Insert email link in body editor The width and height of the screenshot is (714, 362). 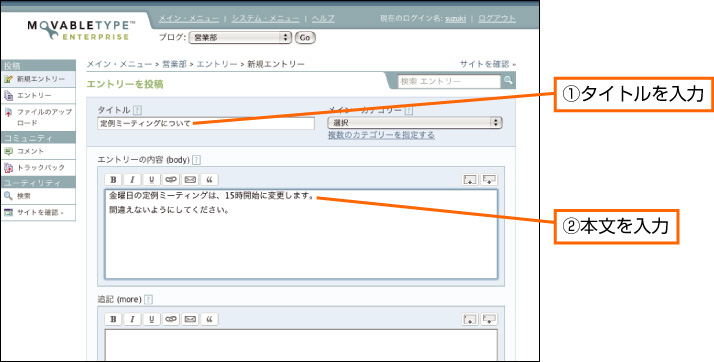190,179
